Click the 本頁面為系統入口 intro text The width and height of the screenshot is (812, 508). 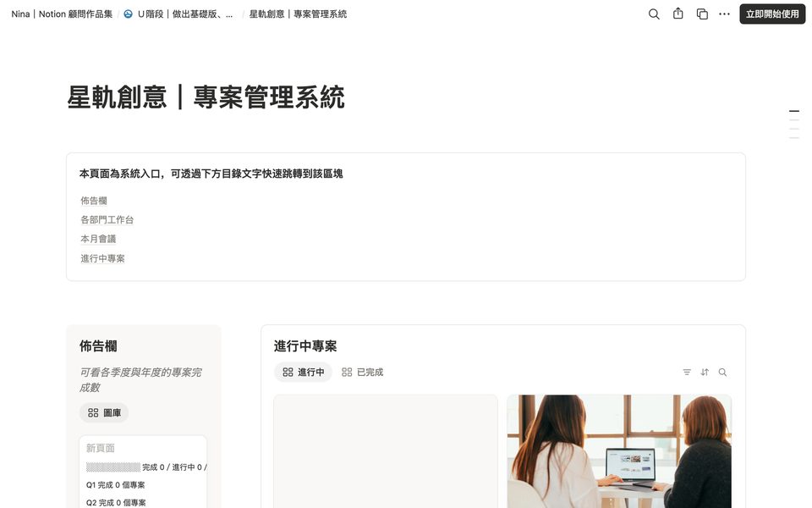tap(211, 174)
